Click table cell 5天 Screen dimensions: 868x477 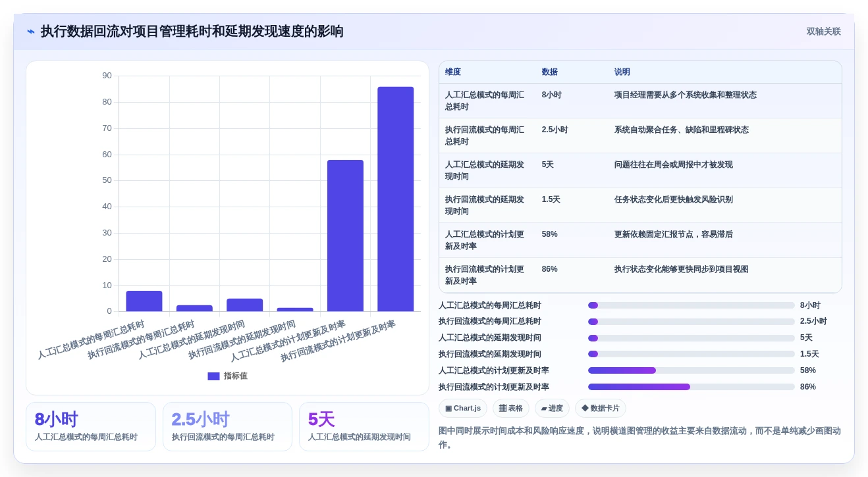click(x=548, y=164)
